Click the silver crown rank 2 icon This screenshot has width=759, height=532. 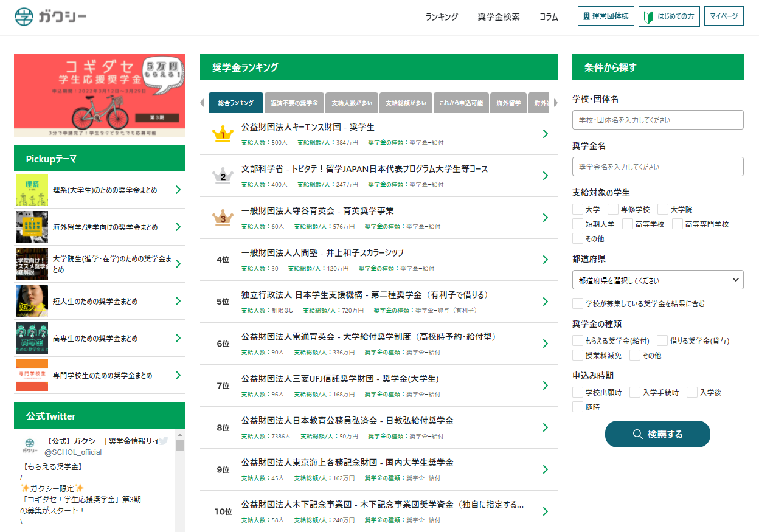pyautogui.click(x=223, y=176)
